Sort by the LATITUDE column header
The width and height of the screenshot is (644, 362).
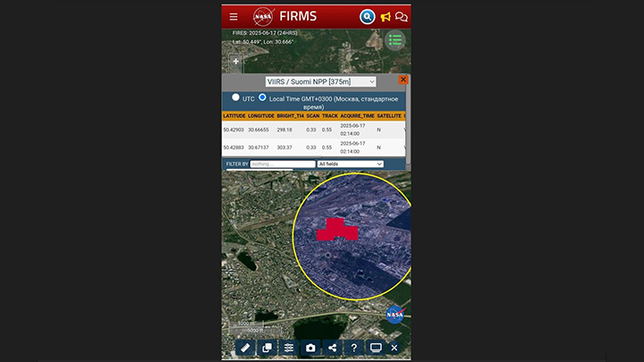(234, 115)
